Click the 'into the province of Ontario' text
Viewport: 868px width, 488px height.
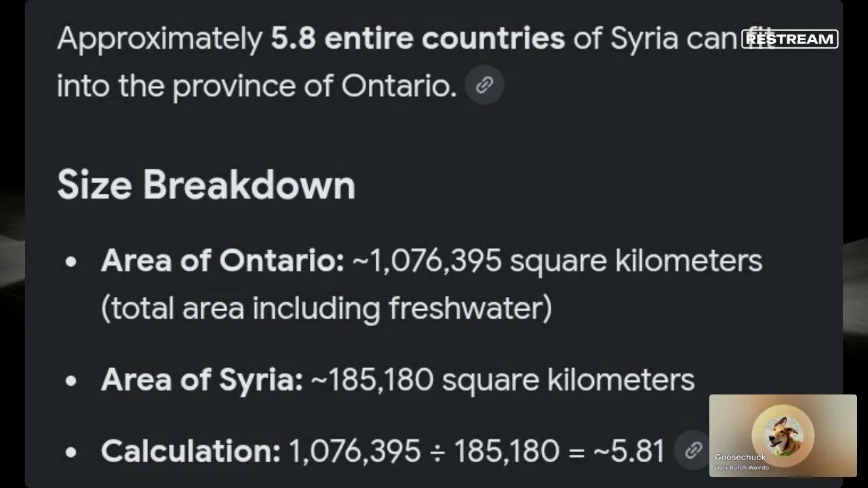click(257, 86)
